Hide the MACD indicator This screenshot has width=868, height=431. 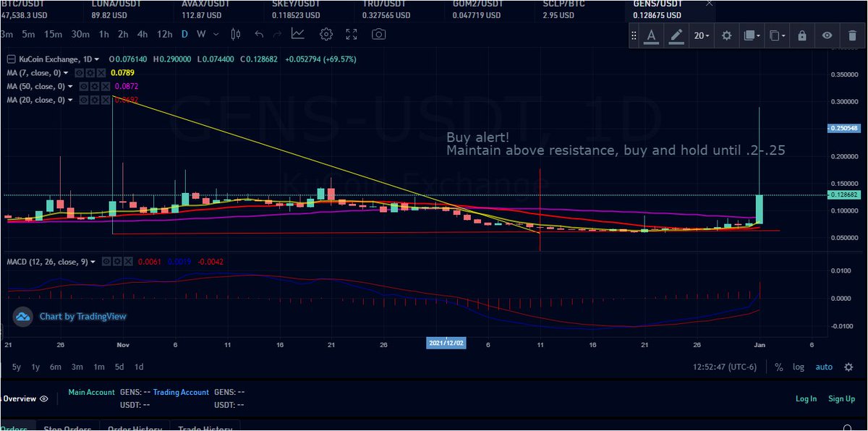point(106,262)
